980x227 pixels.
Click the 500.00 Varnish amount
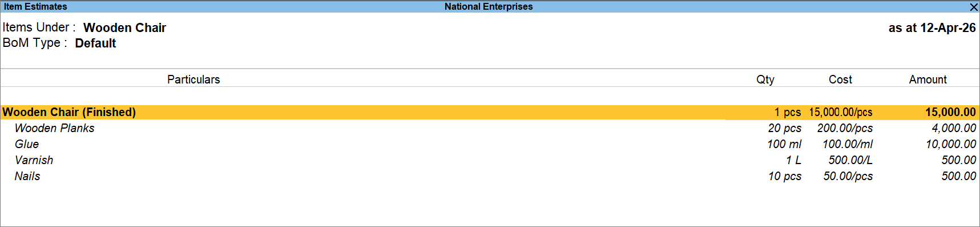pyautogui.click(x=959, y=160)
